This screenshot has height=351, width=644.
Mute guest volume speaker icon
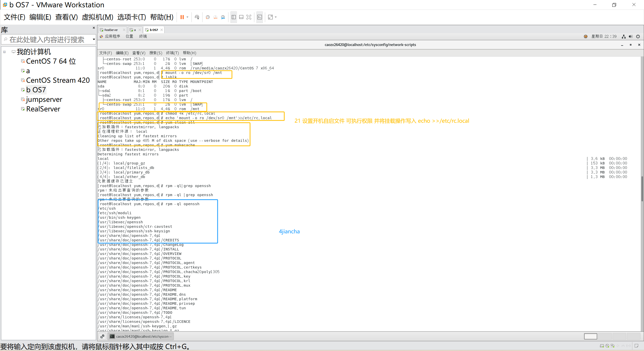click(x=630, y=36)
